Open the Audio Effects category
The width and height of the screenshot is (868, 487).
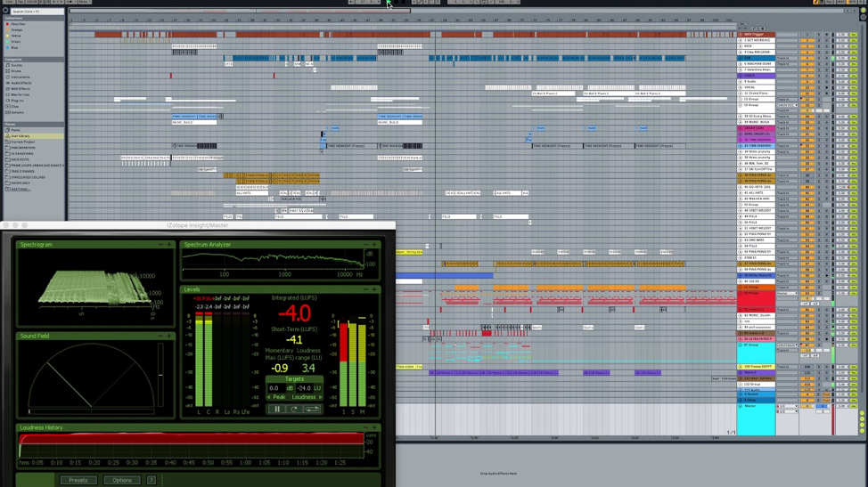click(21, 83)
